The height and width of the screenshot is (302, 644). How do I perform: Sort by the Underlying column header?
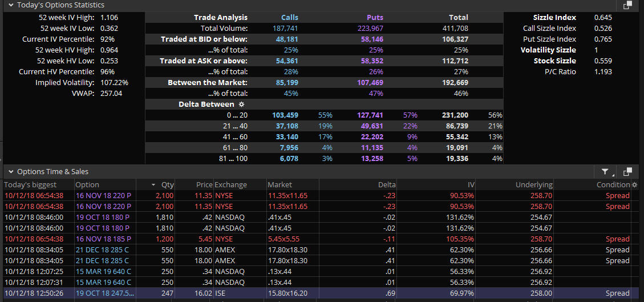click(x=533, y=185)
